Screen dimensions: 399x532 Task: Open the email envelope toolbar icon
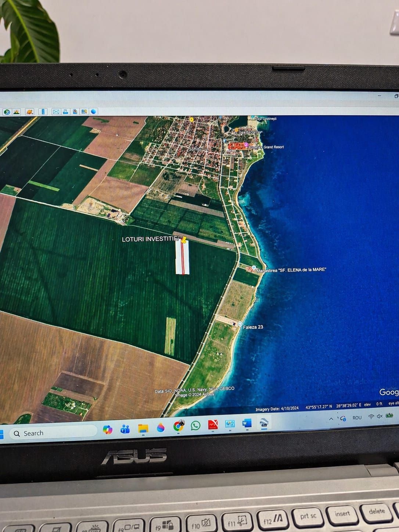56,112
